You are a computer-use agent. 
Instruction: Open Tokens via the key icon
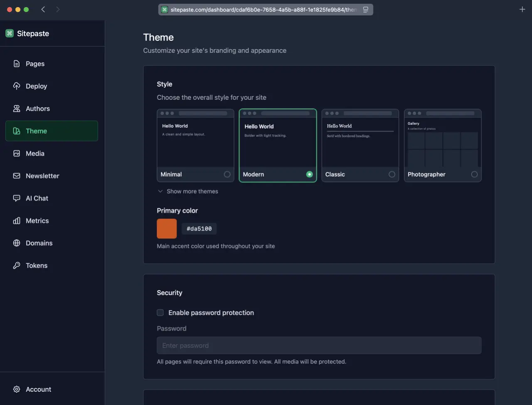[x=17, y=265]
